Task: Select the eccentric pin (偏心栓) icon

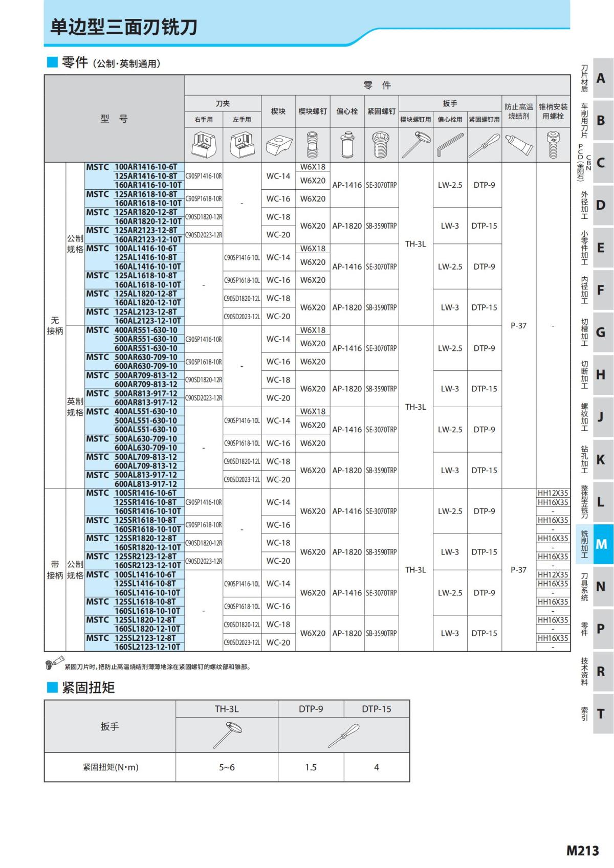Action: tap(347, 145)
